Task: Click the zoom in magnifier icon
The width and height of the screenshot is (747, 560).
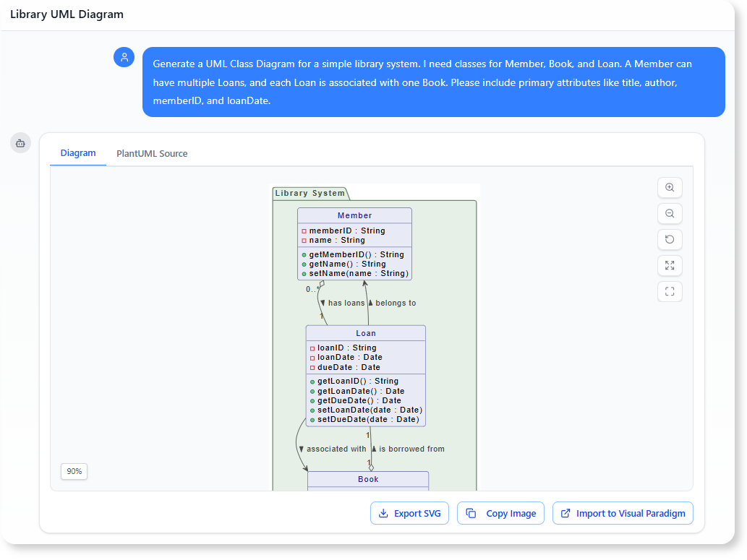Action: pyautogui.click(x=670, y=187)
